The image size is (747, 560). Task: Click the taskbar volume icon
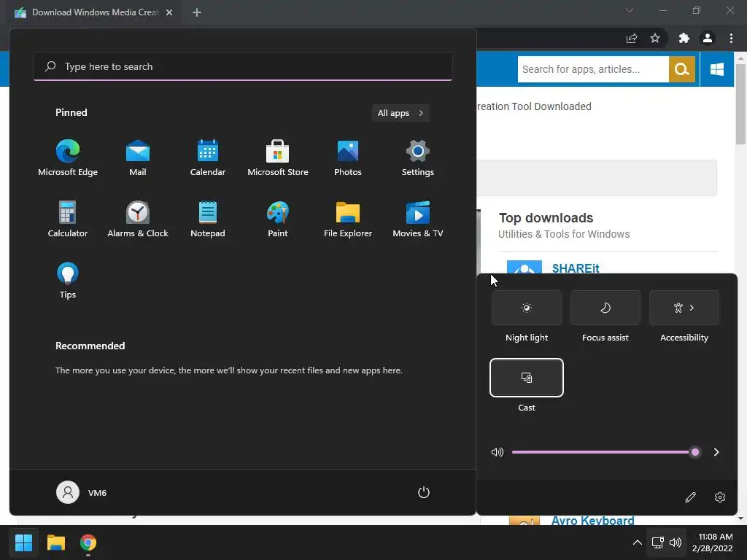[676, 542]
